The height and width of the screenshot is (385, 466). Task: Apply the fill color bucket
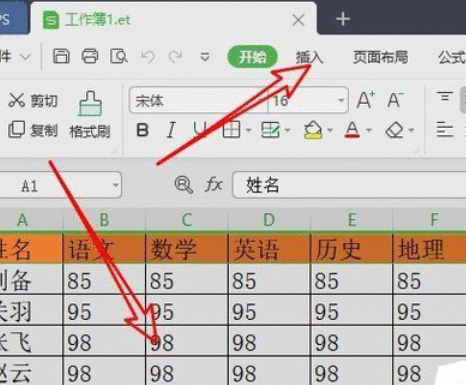313,130
